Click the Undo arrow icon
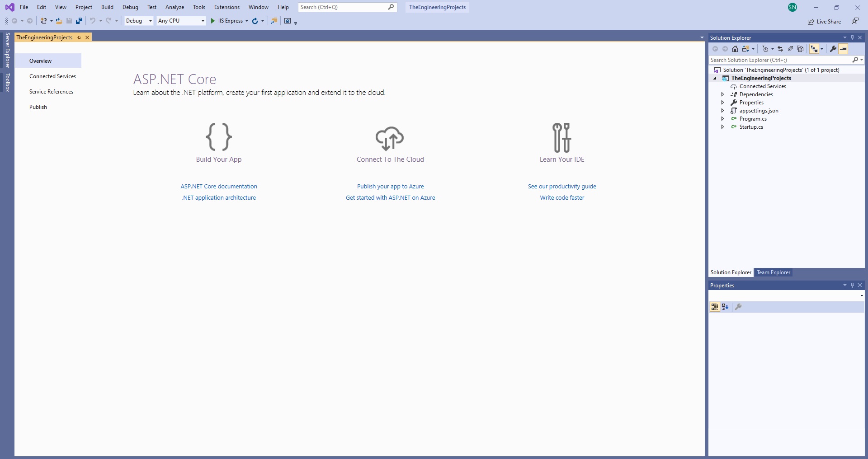Screen dimensions: 868x459 pyautogui.click(x=92, y=21)
